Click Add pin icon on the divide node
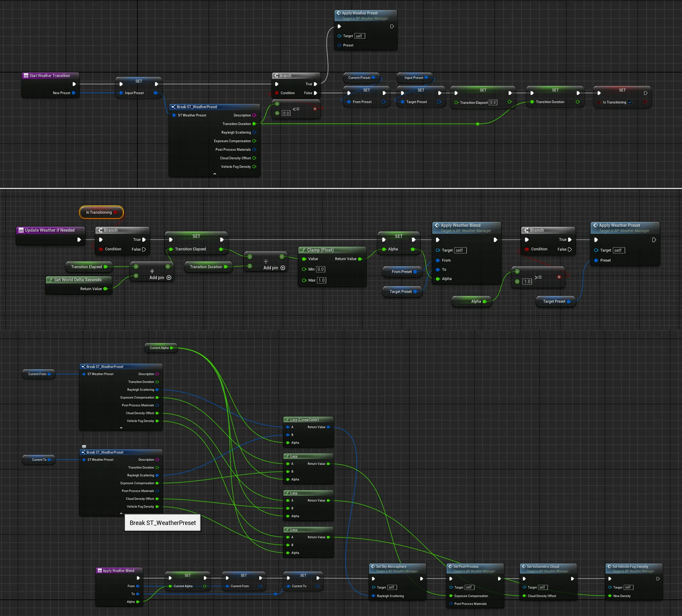Image resolution: width=682 pixels, height=616 pixels. 283,268
